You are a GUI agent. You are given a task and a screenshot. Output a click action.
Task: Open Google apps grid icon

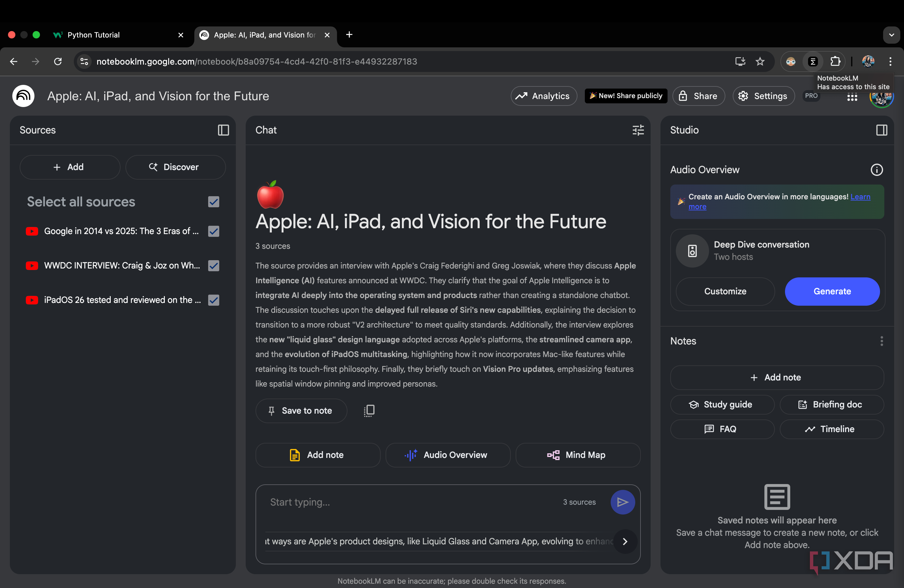coord(852,97)
